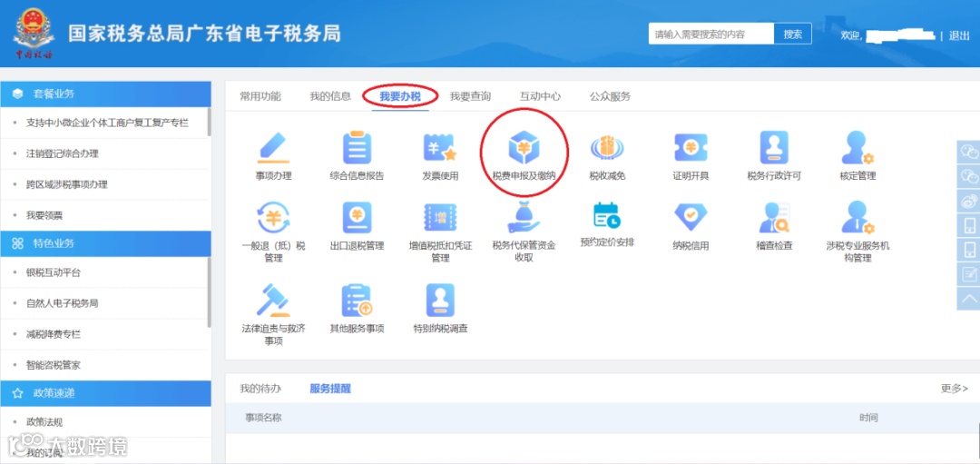Image resolution: width=980 pixels, height=464 pixels.
Task: Switch to the 我的信息 tab
Action: coord(330,96)
